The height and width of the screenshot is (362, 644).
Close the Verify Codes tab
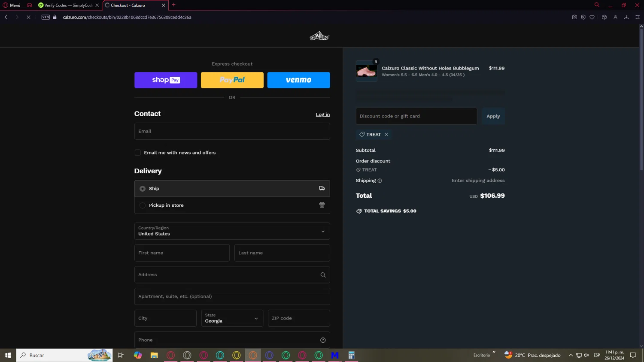pos(97,5)
